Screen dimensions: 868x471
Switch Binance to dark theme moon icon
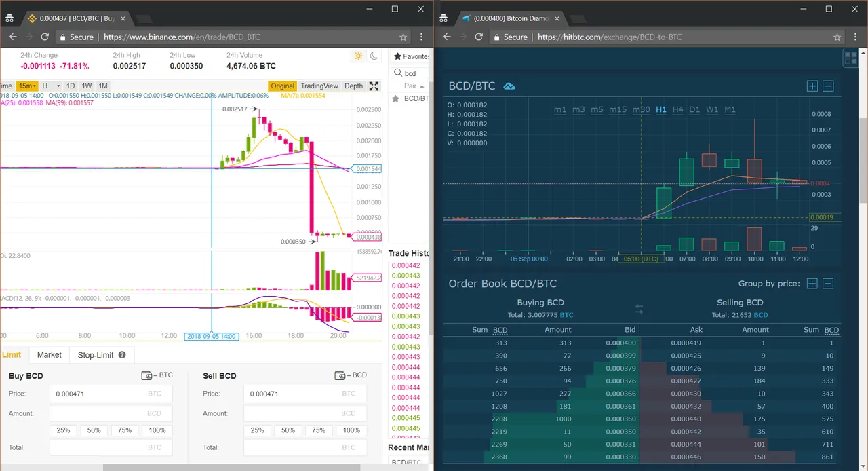point(373,56)
